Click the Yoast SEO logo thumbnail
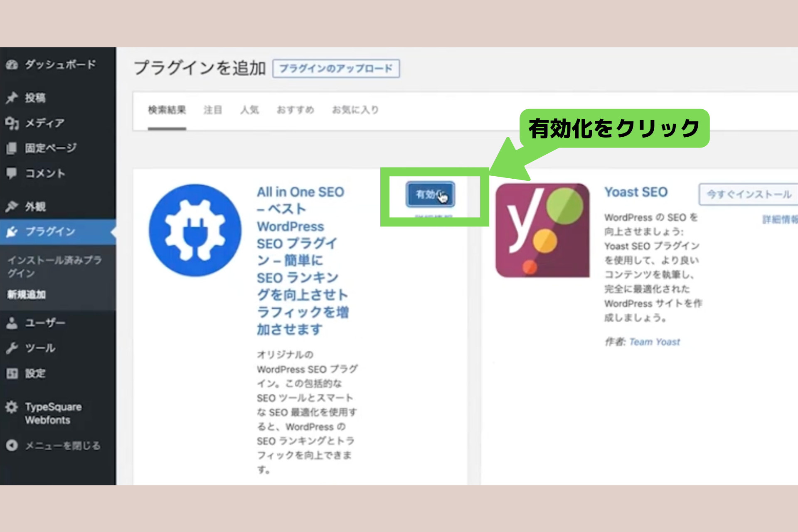The height and width of the screenshot is (532, 798). pos(542,231)
